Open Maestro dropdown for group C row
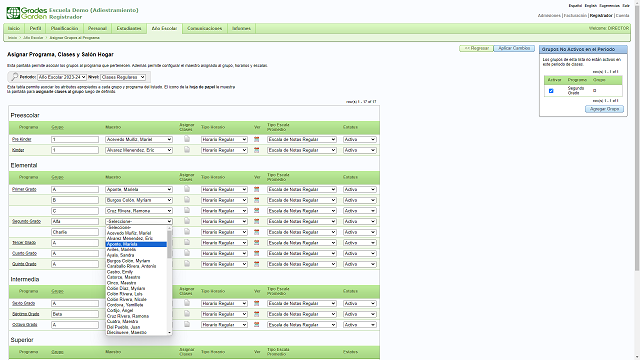640x360 pixels. pyautogui.click(x=139, y=211)
